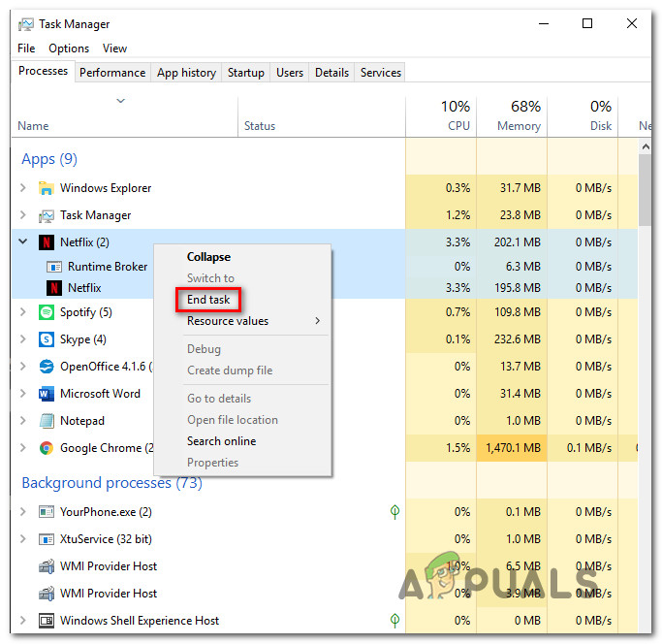Switch to the Users tab

coord(290,73)
